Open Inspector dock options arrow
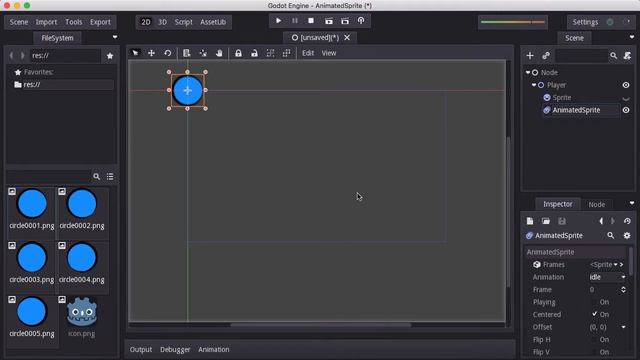Viewport: 640px width, 360px height. pyautogui.click(x=632, y=203)
